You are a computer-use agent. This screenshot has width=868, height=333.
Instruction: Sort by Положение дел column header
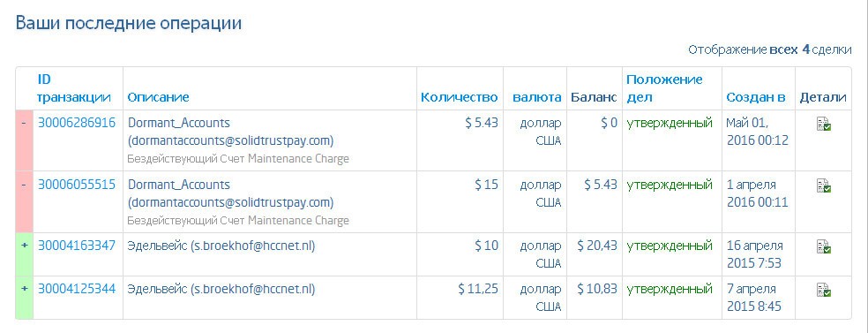coord(664,88)
